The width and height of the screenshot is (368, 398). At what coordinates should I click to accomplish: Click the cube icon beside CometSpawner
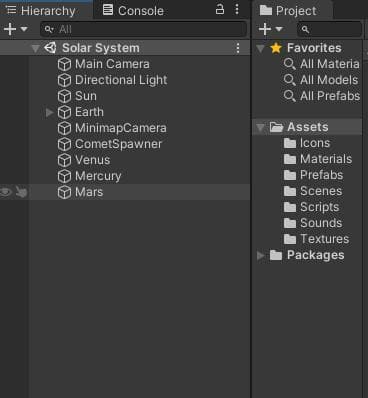click(64, 144)
